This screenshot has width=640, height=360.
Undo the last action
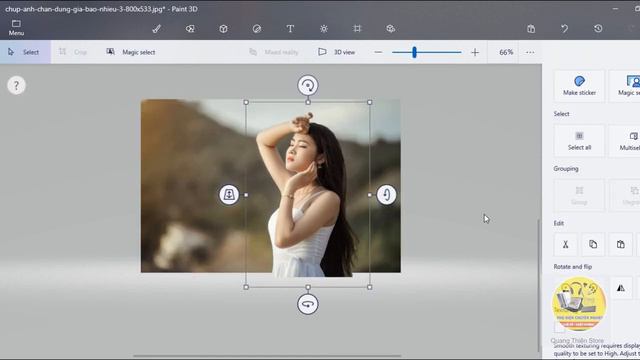[x=564, y=29]
